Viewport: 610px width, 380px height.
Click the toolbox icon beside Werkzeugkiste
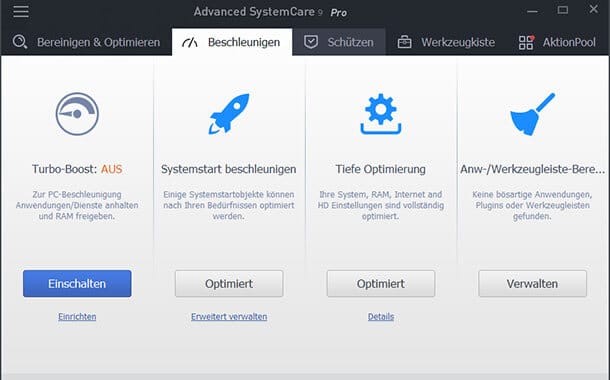click(x=405, y=42)
